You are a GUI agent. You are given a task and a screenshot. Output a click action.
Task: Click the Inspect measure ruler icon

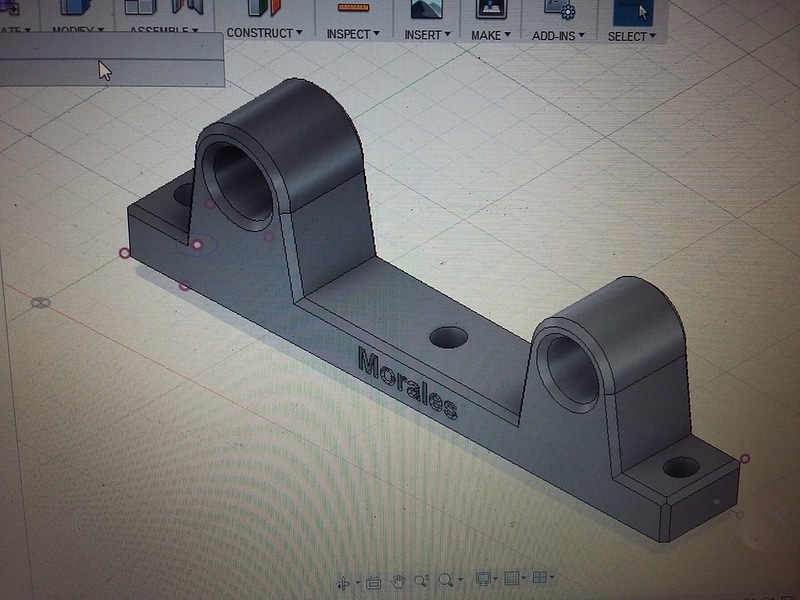pos(353,8)
